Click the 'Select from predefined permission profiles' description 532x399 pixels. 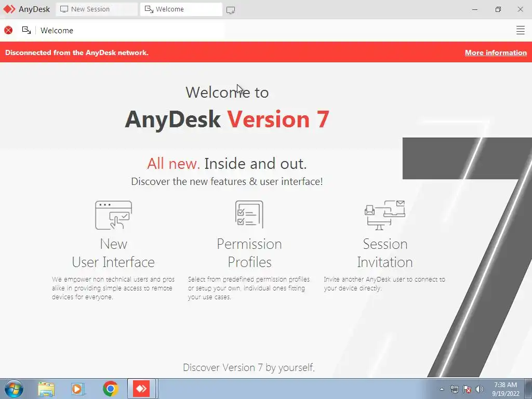pyautogui.click(x=249, y=288)
